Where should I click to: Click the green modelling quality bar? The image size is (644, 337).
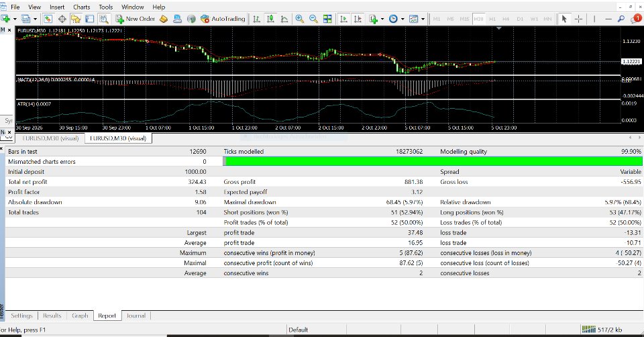click(x=433, y=162)
